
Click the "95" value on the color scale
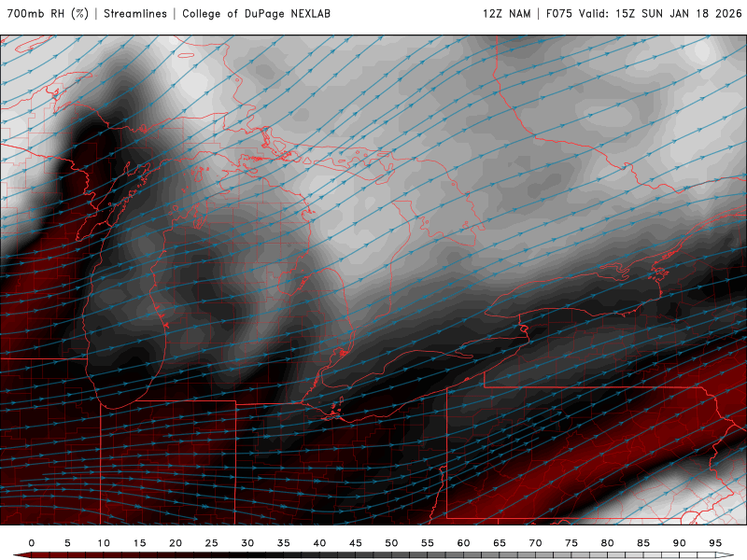[715, 543]
